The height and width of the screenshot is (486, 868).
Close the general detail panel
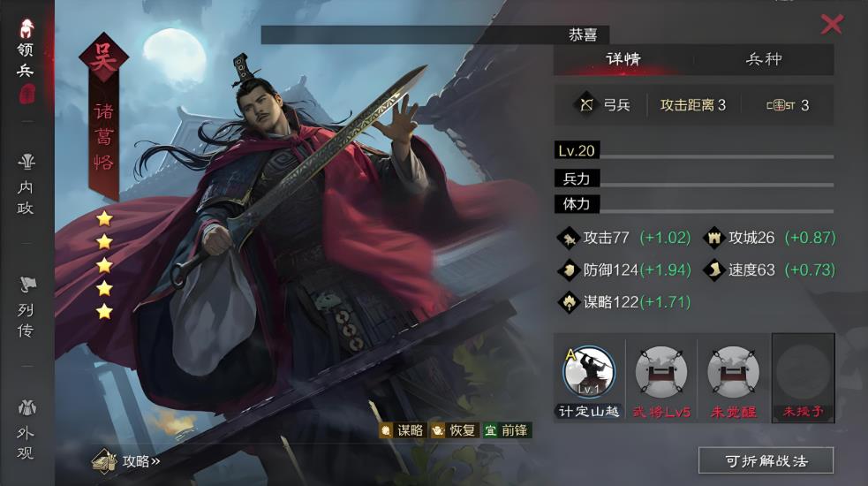pyautogui.click(x=832, y=25)
